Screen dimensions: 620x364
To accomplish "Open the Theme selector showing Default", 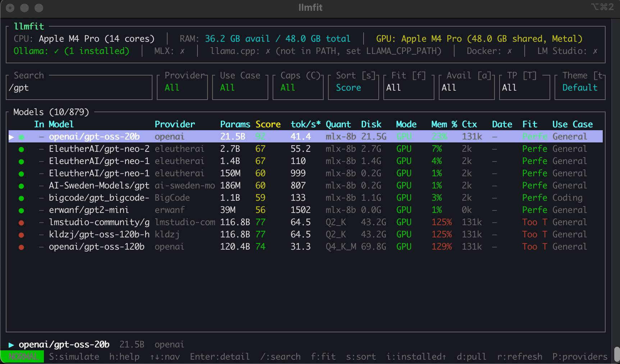I will coord(580,87).
